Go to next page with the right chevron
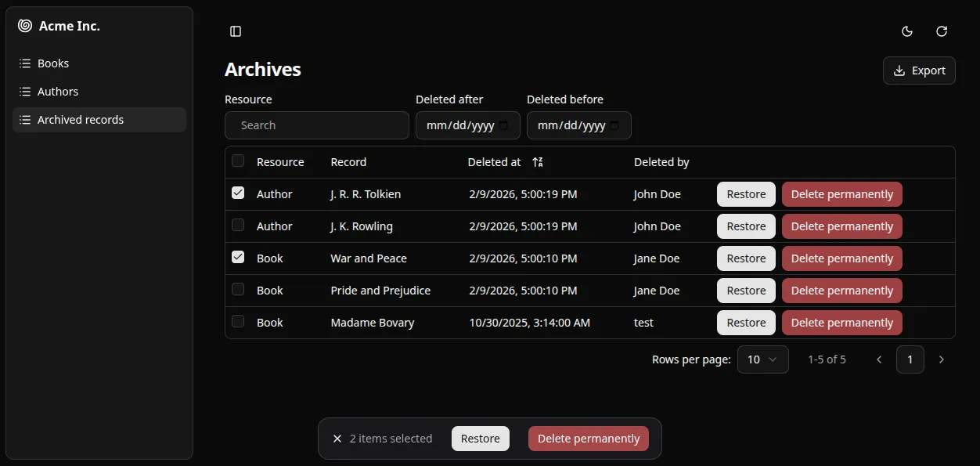The height and width of the screenshot is (466, 980). coord(942,359)
